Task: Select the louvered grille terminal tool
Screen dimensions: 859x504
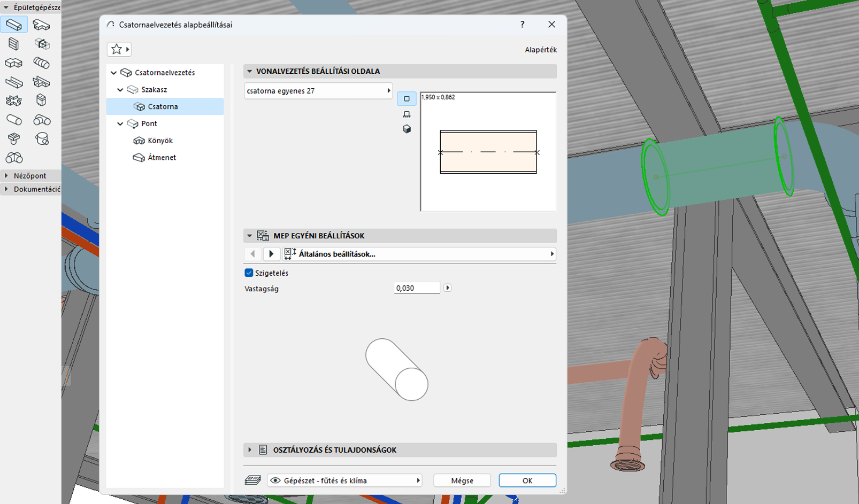Action: point(14,44)
